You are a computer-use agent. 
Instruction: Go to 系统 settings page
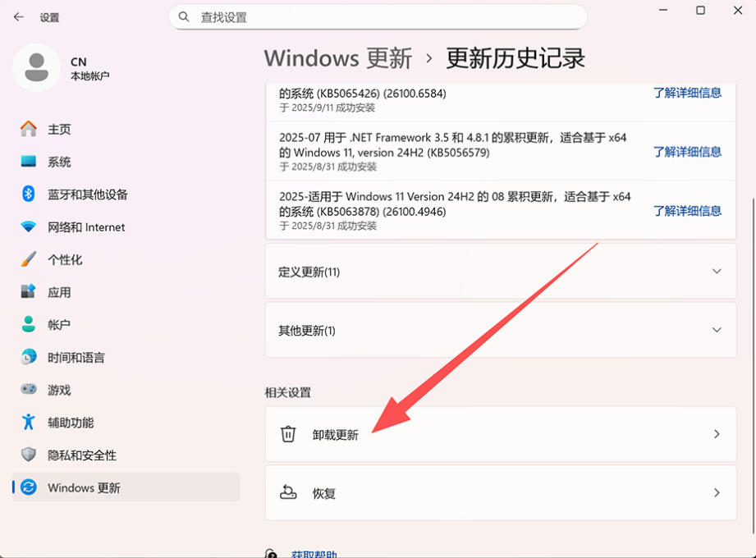tap(59, 162)
